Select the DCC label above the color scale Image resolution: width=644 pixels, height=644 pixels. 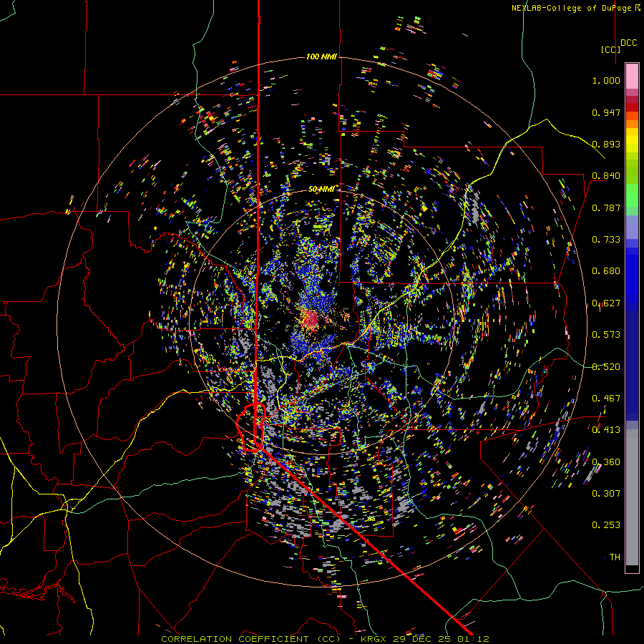628,43
